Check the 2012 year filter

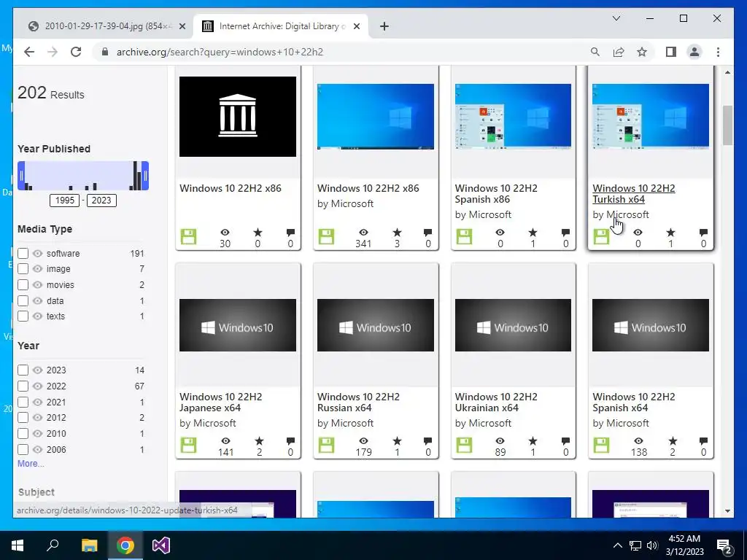click(x=23, y=417)
